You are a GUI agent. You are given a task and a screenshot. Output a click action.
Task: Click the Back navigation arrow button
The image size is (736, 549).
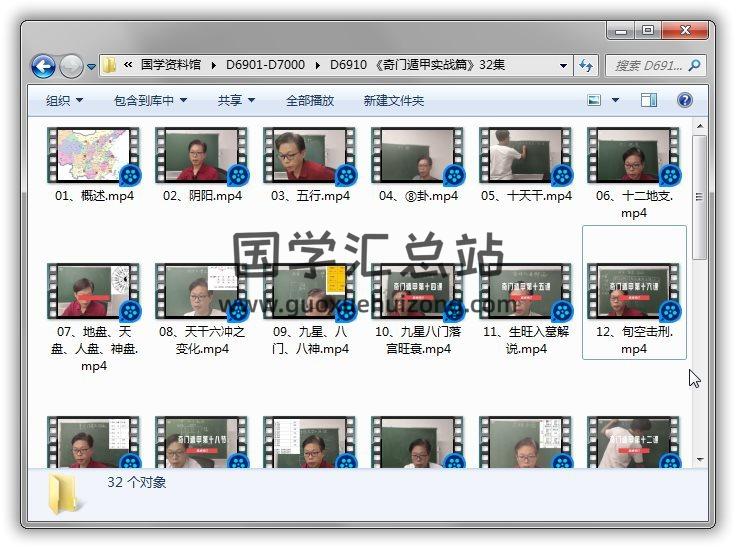click(43, 66)
